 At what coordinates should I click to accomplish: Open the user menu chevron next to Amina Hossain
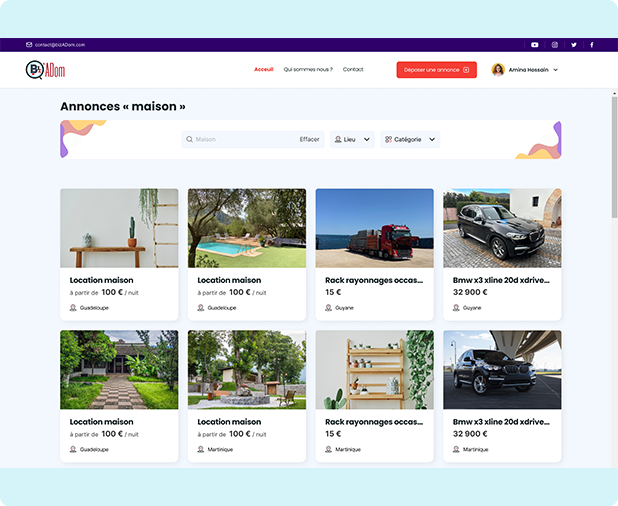point(556,70)
